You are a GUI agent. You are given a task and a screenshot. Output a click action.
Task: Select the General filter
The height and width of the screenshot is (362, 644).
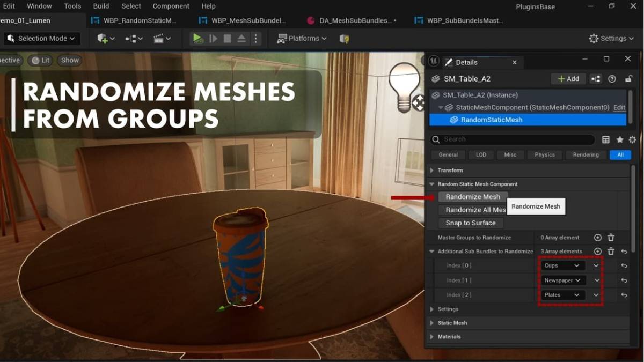448,154
